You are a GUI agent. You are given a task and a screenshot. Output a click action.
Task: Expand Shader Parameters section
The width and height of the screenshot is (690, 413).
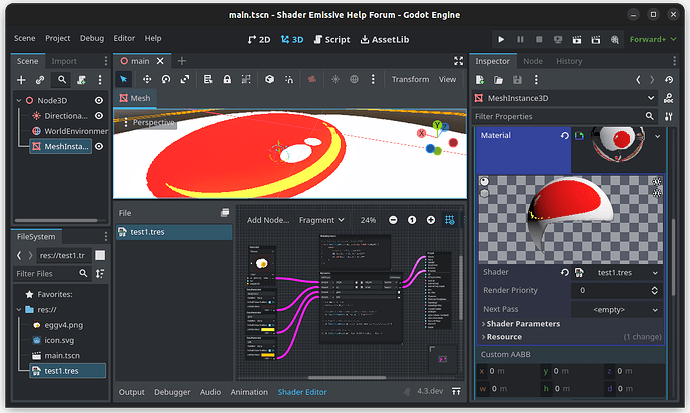click(521, 324)
